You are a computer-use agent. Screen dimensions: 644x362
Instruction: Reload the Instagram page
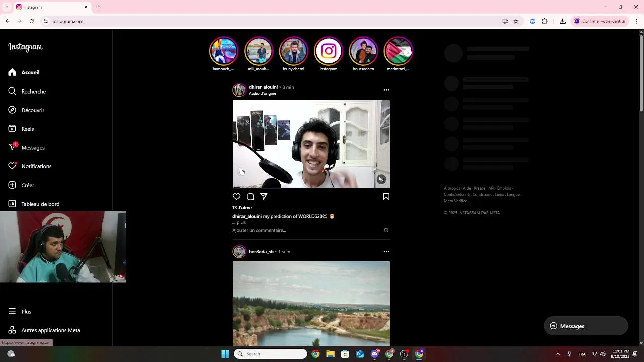tap(31, 21)
